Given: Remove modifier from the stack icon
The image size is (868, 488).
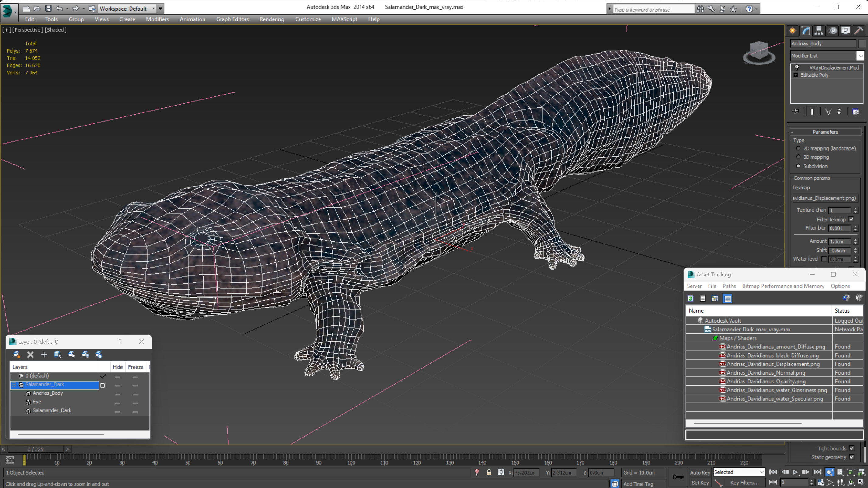Looking at the screenshot, I should (839, 111).
